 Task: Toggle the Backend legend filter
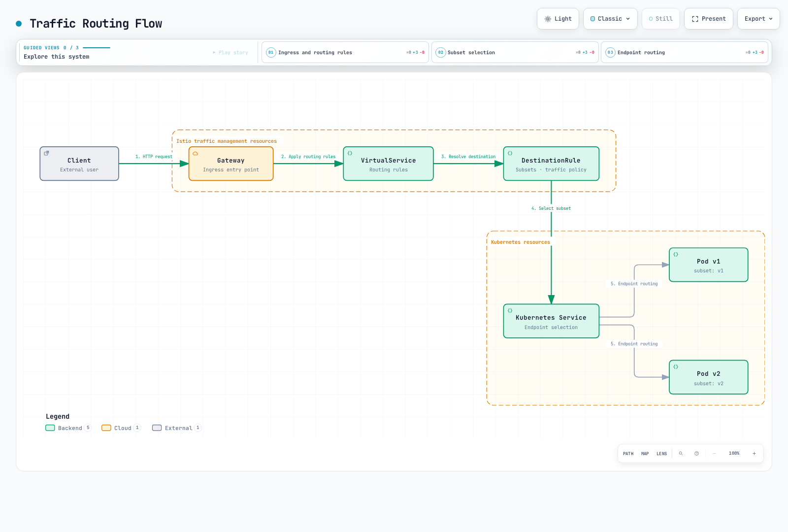pyautogui.click(x=68, y=428)
